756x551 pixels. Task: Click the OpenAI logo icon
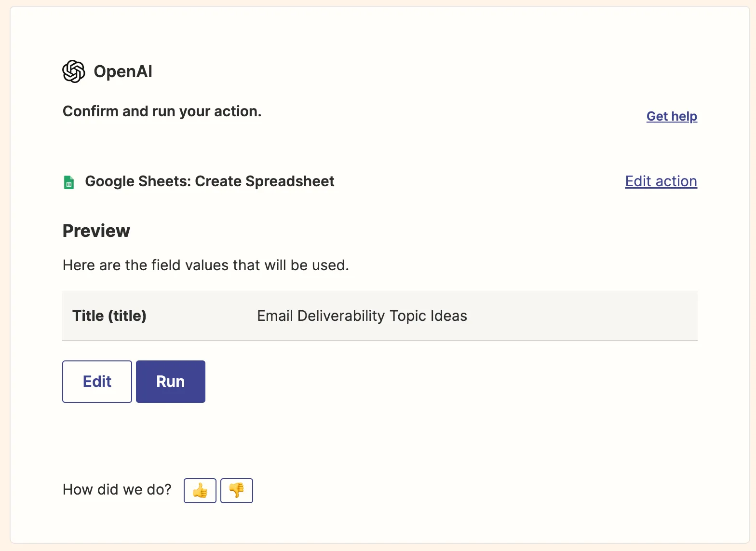74,71
